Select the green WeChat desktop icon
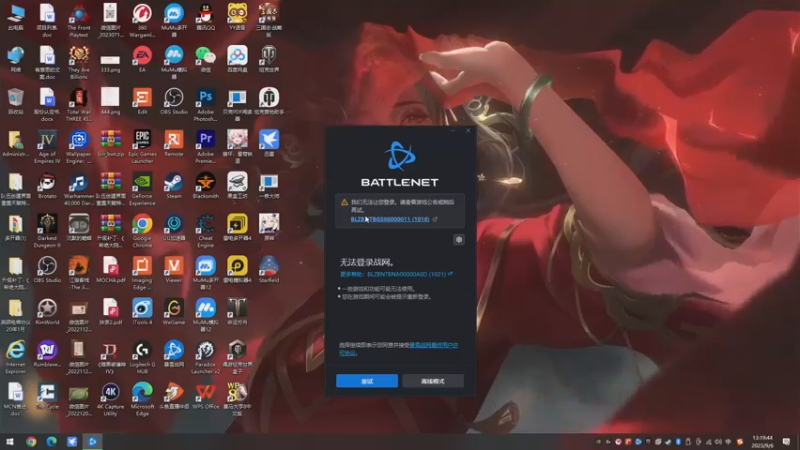This screenshot has height=450, width=800. click(206, 59)
